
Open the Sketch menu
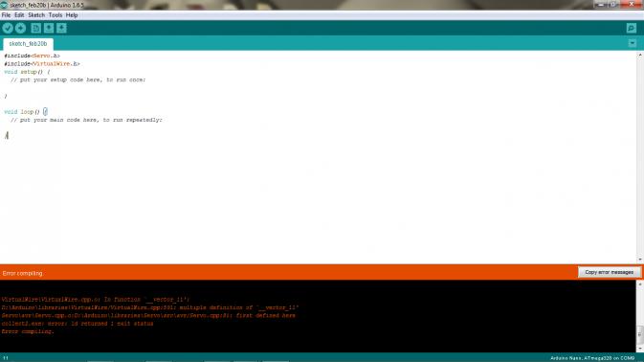(36, 15)
